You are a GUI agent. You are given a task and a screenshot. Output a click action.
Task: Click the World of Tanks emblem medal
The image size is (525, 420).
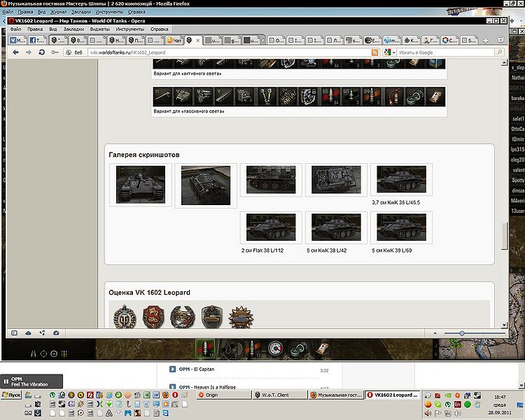coord(125,317)
